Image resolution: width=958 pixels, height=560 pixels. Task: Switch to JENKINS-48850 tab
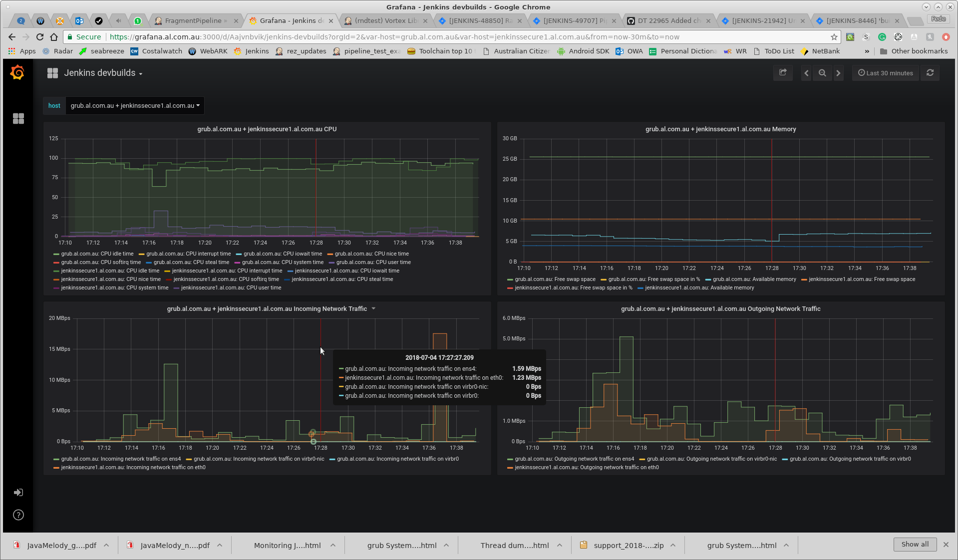480,20
